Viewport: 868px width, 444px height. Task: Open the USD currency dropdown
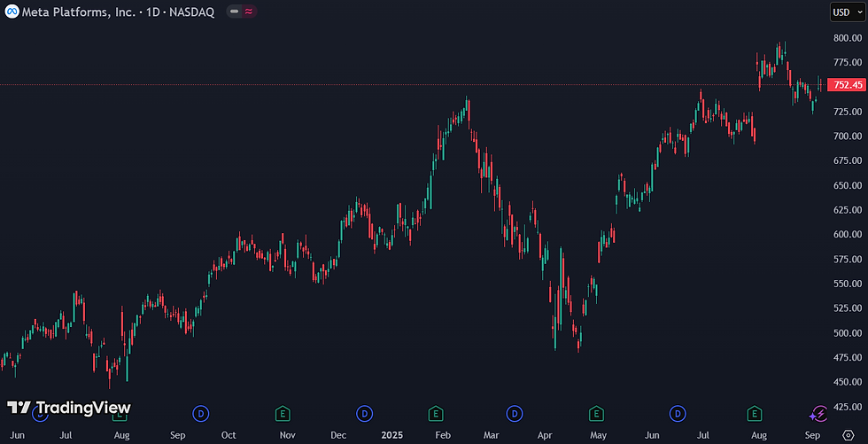tap(847, 12)
